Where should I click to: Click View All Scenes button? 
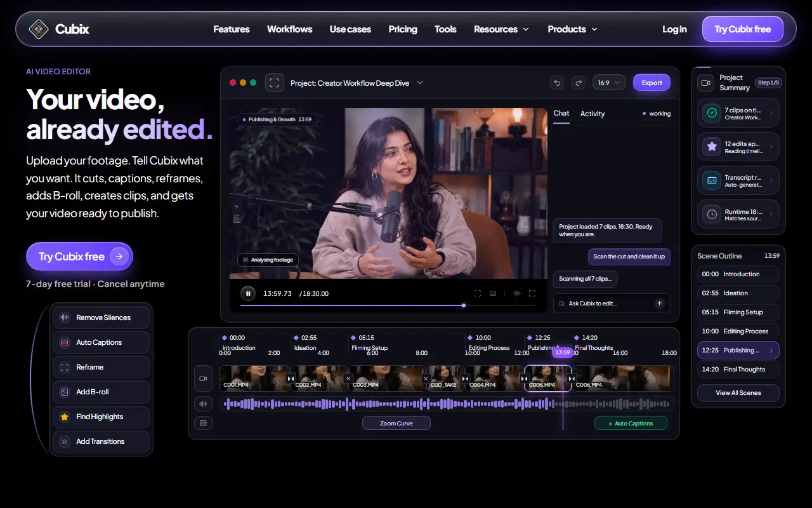738,392
